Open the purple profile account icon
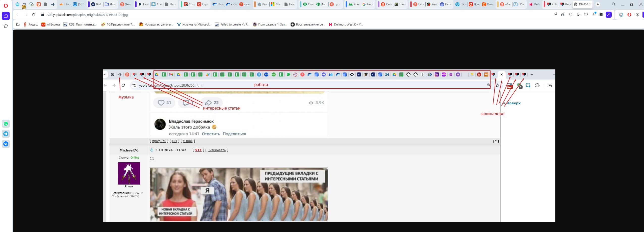Screen dimensions: 644x232 click(x=609, y=15)
